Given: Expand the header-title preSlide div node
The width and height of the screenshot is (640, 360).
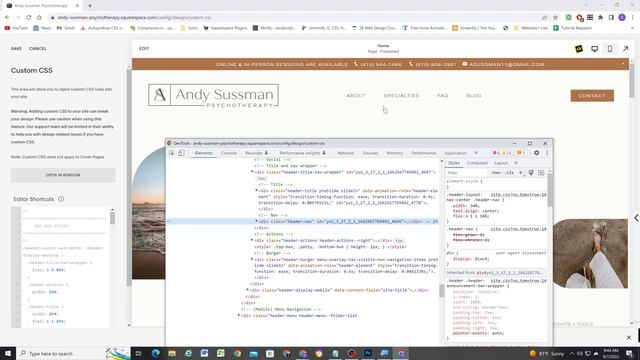Looking at the screenshot, I should click(x=256, y=190).
